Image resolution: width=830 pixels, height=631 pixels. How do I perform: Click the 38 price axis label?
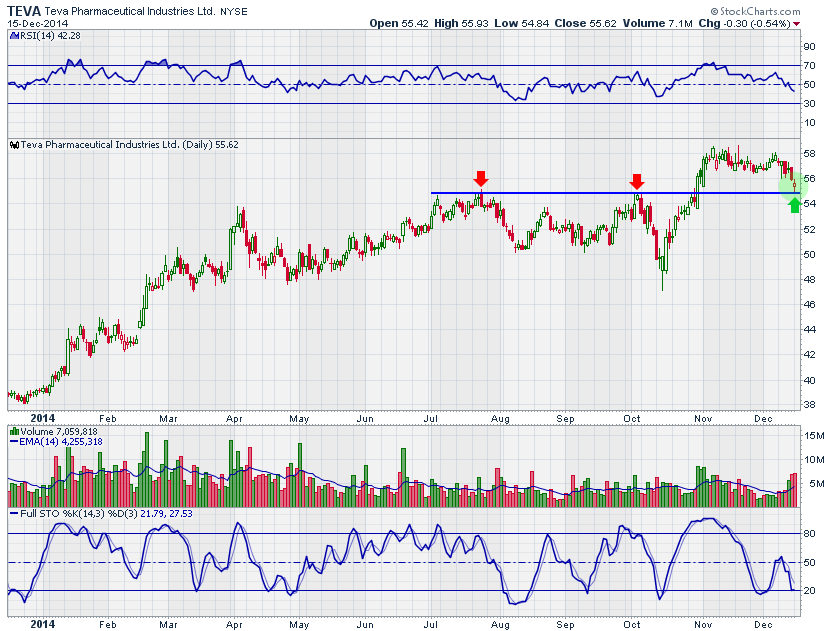[x=809, y=405]
